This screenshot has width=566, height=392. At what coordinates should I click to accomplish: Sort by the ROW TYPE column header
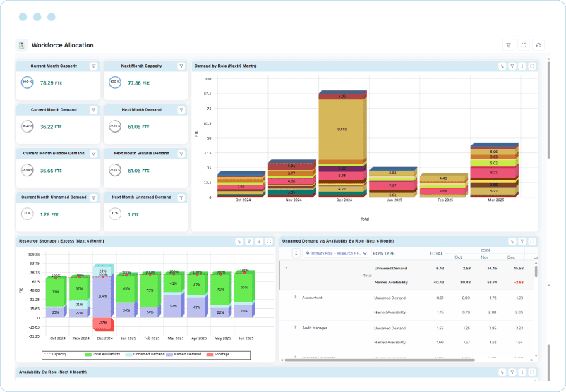[x=384, y=254]
